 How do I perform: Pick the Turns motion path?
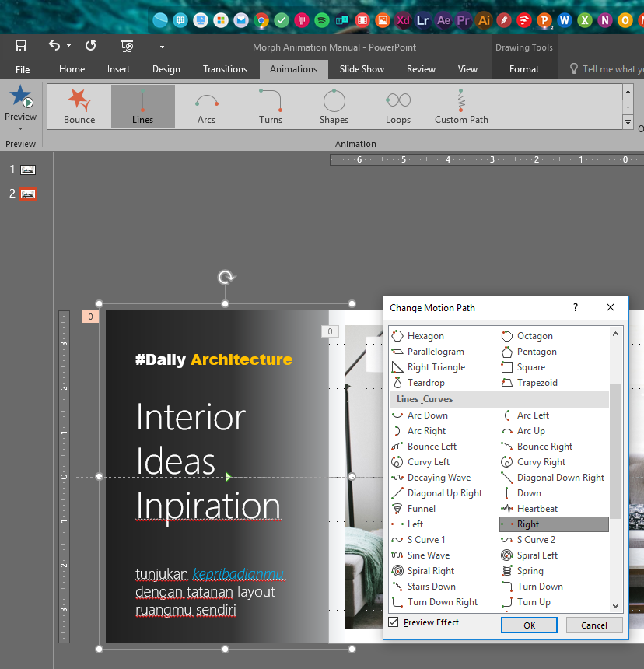(x=271, y=107)
